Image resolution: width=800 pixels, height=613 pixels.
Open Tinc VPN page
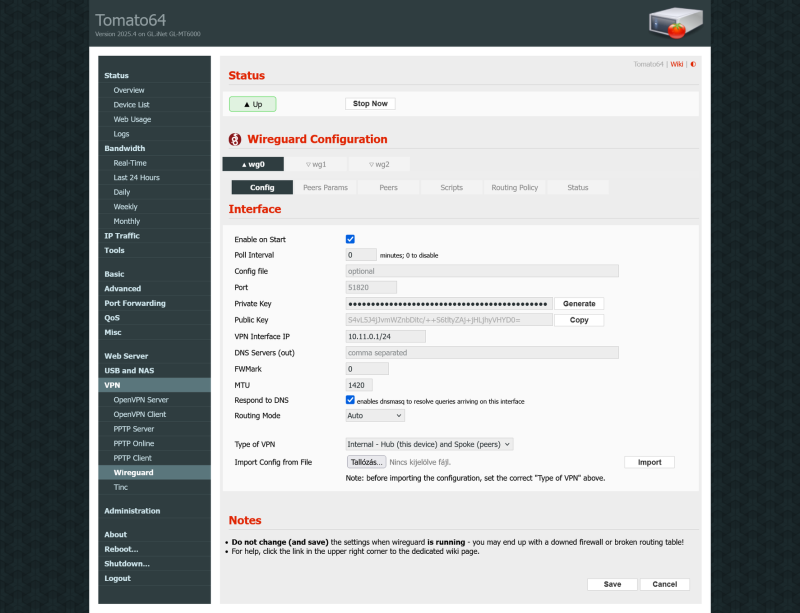121,487
